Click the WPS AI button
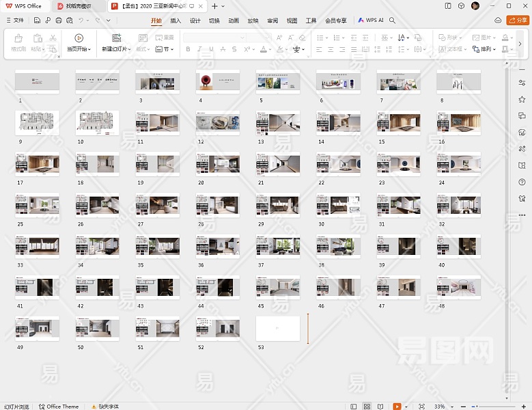532x410 pixels. 371,20
